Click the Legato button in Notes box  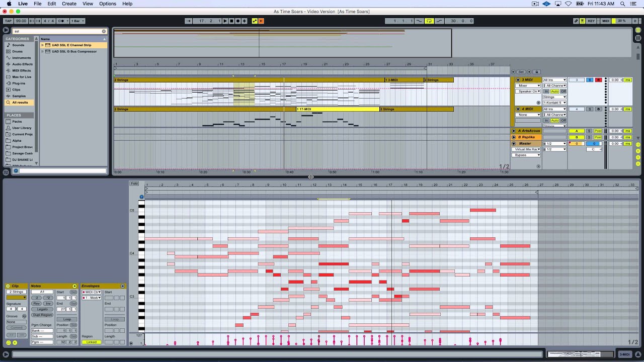pyautogui.click(x=42, y=309)
